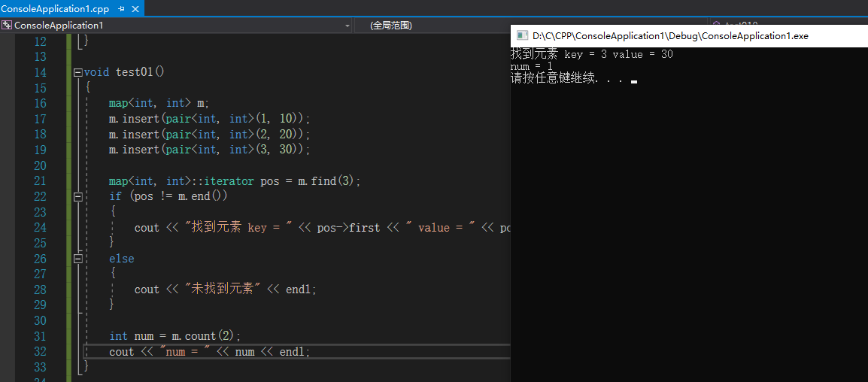The width and height of the screenshot is (868, 382).
Task: Collapse the else block
Action: pos(78,258)
